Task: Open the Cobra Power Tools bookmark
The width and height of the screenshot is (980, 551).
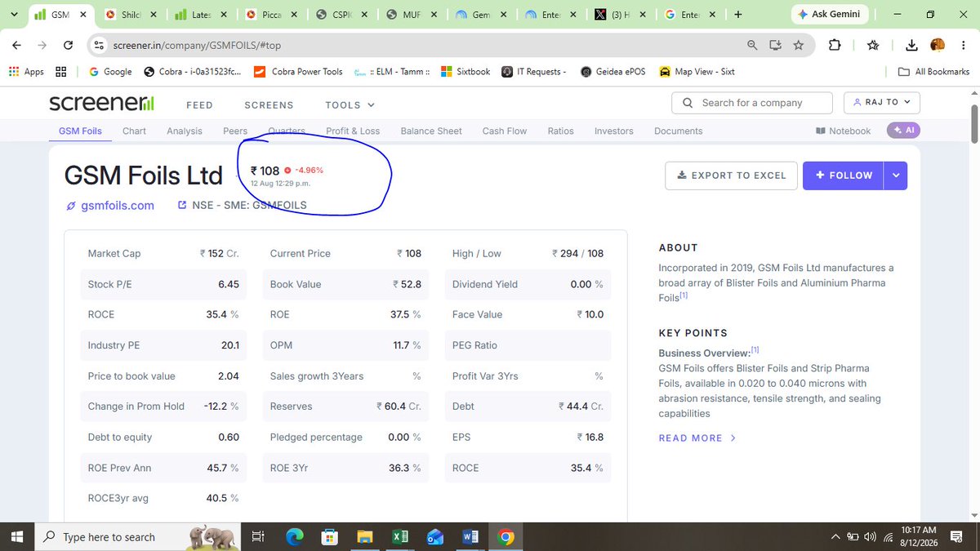Action: click(x=298, y=72)
